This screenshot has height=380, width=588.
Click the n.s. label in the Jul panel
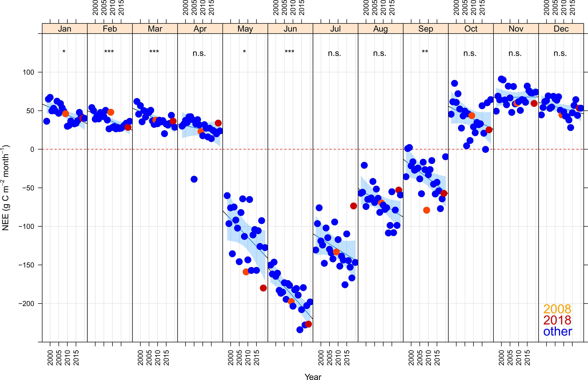(x=335, y=53)
